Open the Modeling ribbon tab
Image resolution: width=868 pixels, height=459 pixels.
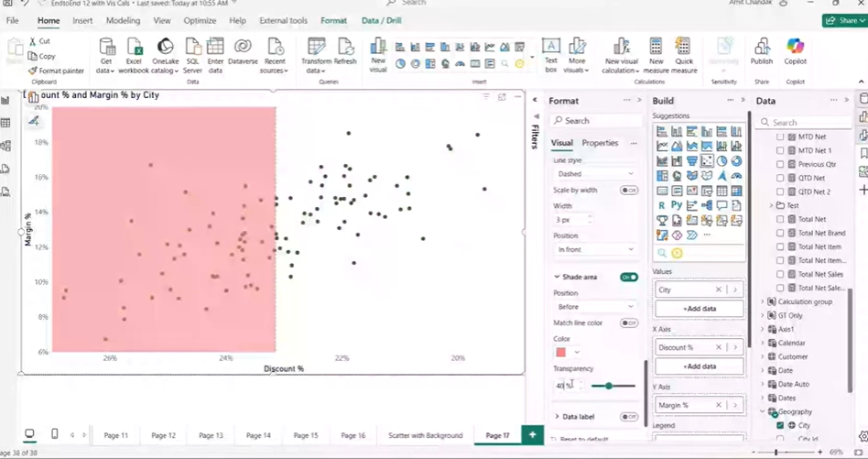[123, 20]
